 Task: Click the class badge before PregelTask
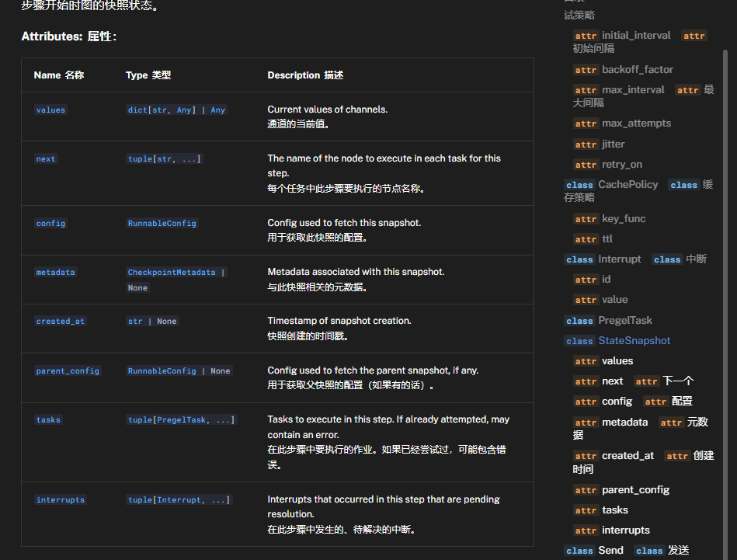579,321
